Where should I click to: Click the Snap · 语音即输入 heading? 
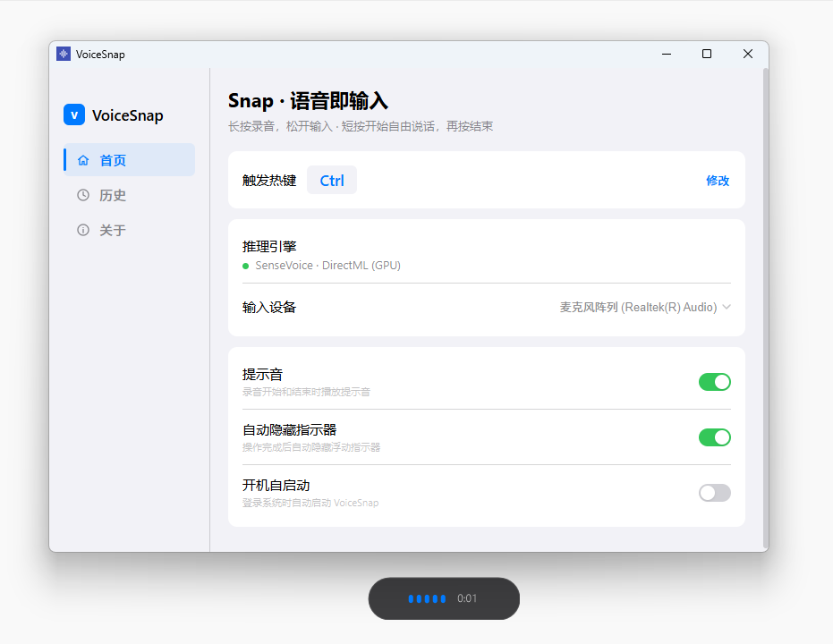[308, 101]
